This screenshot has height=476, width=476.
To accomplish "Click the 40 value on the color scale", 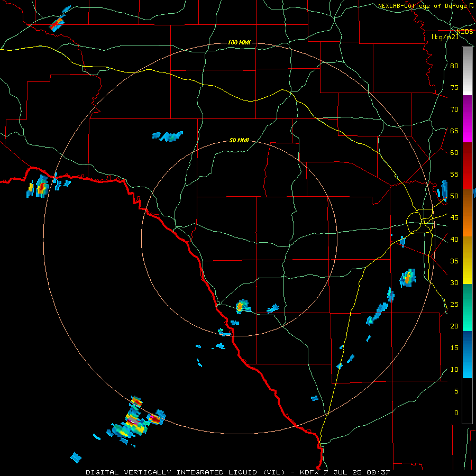I will [454, 240].
